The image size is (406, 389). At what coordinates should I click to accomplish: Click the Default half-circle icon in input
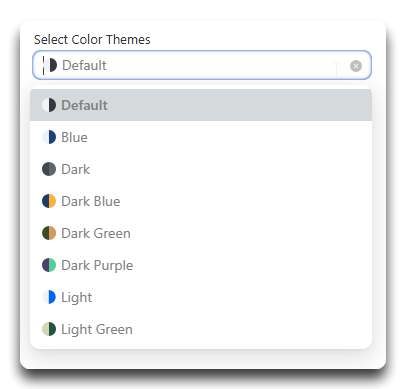coord(50,65)
